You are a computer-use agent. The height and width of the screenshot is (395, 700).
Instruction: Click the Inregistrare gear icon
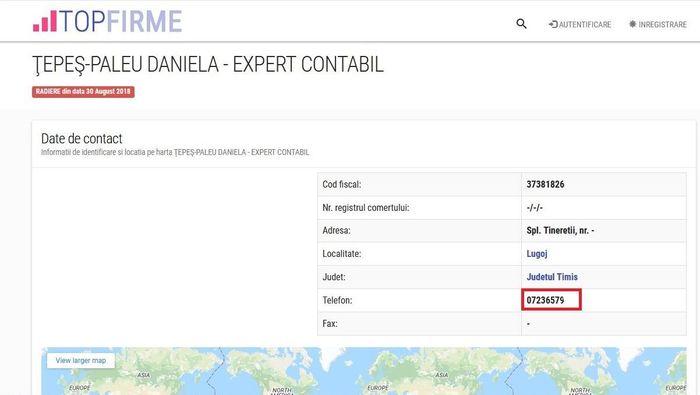pos(633,24)
